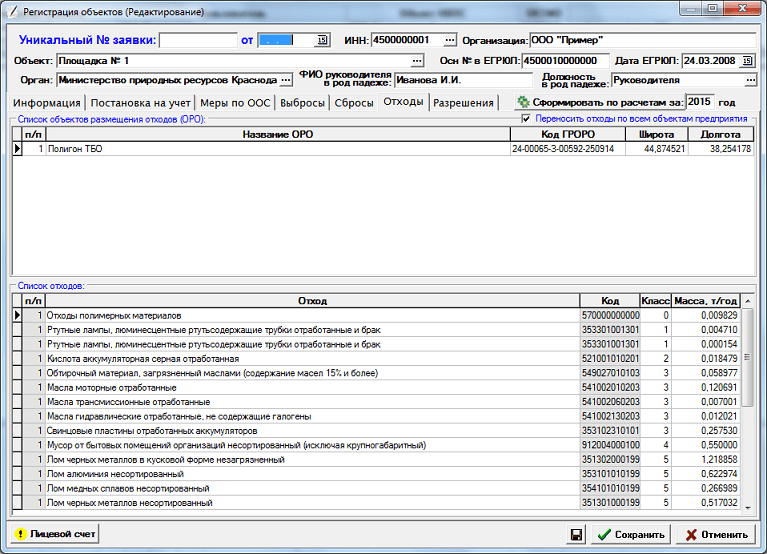Click the Объект field Площадка № 1
The image size is (767, 554).
[234, 61]
